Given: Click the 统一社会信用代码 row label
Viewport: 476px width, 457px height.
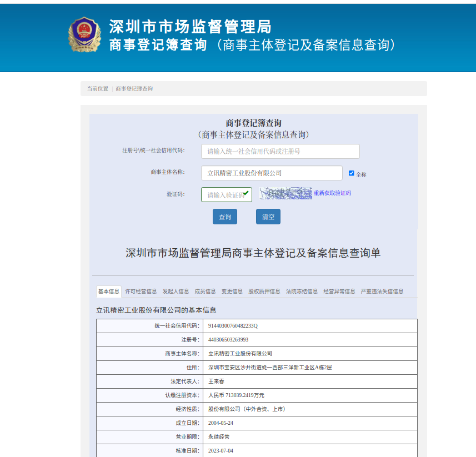Looking at the screenshot, I should (177, 326).
